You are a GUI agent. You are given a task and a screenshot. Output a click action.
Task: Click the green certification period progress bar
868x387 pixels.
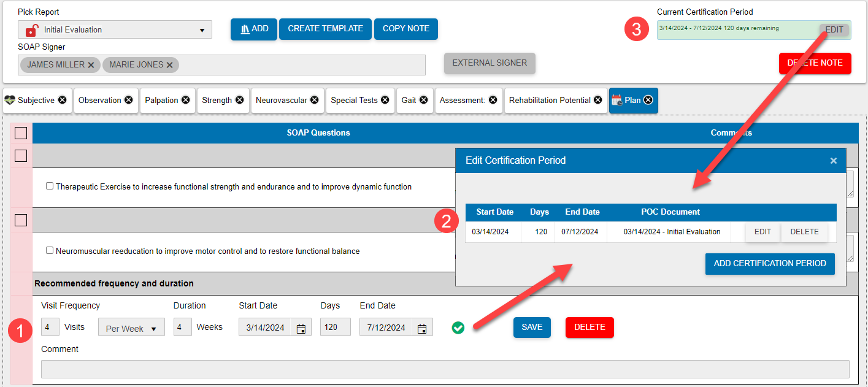pos(730,29)
